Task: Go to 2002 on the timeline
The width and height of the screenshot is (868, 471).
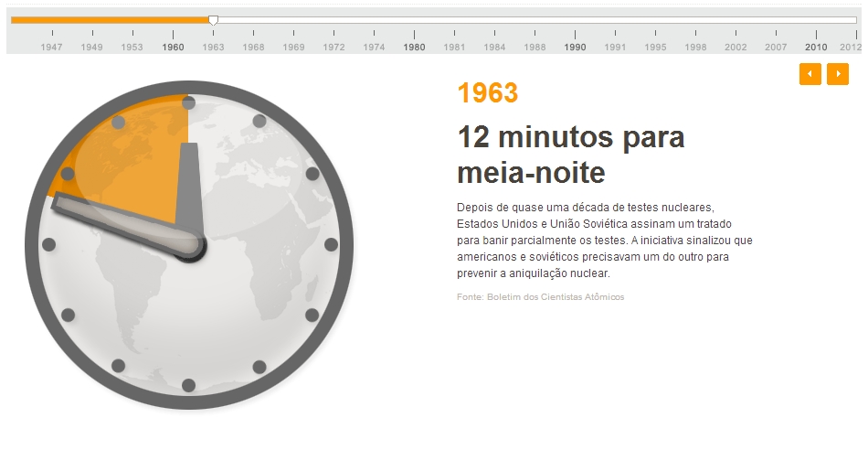Action: point(736,47)
